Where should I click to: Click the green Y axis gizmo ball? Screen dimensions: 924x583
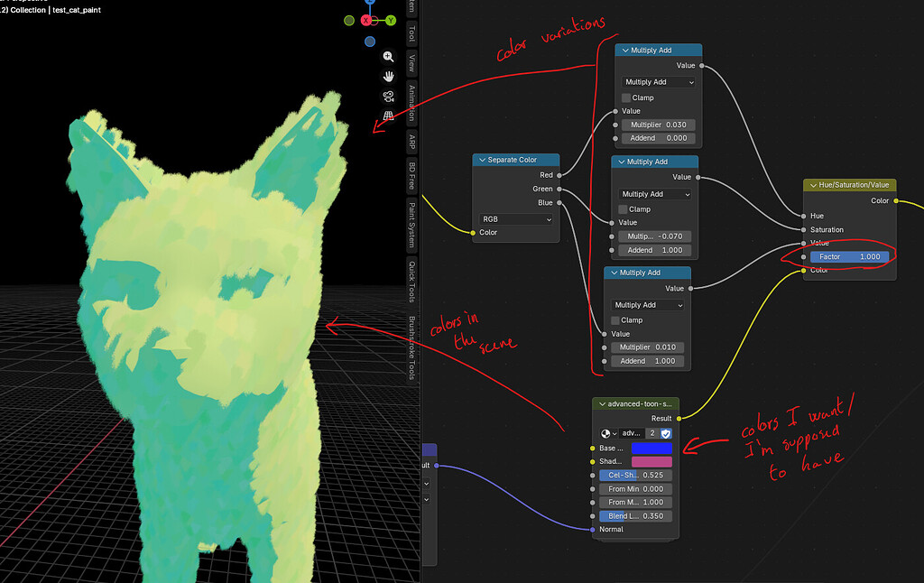click(391, 21)
